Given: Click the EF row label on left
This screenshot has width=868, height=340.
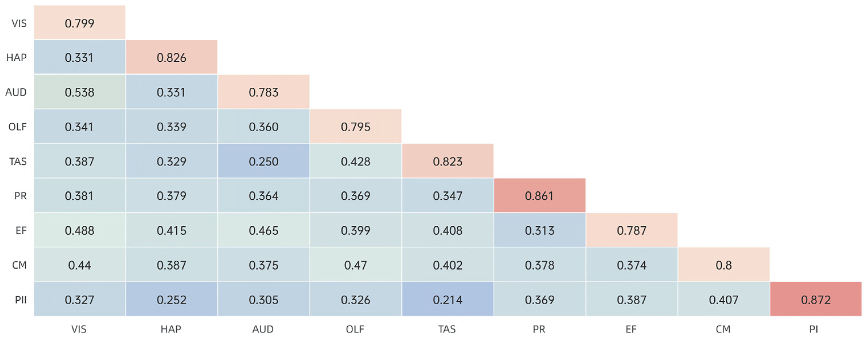Looking at the screenshot, I should point(21,230).
